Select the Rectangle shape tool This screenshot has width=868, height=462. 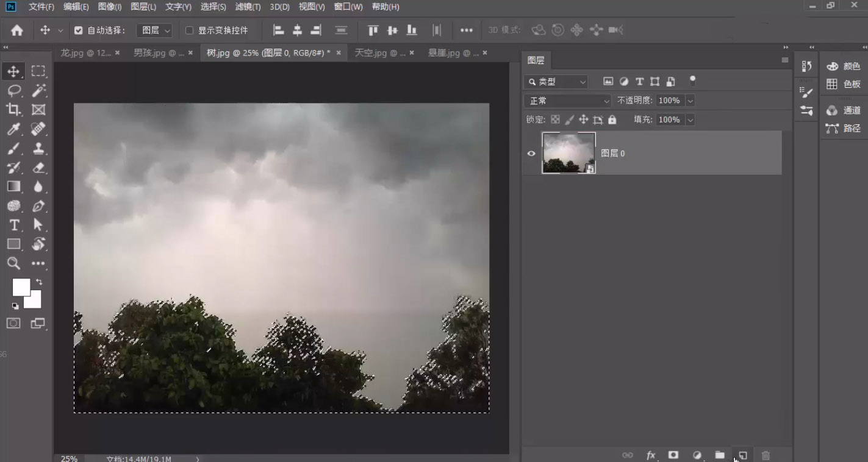pos(13,244)
